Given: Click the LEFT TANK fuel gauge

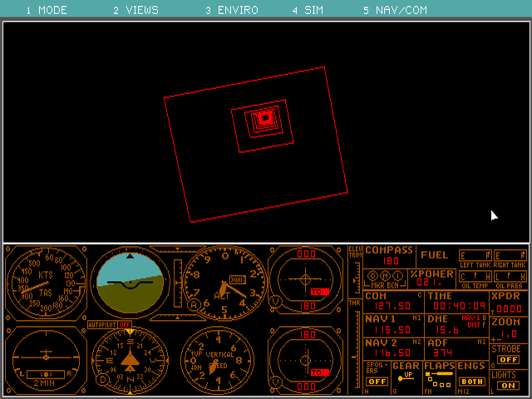Looking at the screenshot, I should [x=475, y=255].
